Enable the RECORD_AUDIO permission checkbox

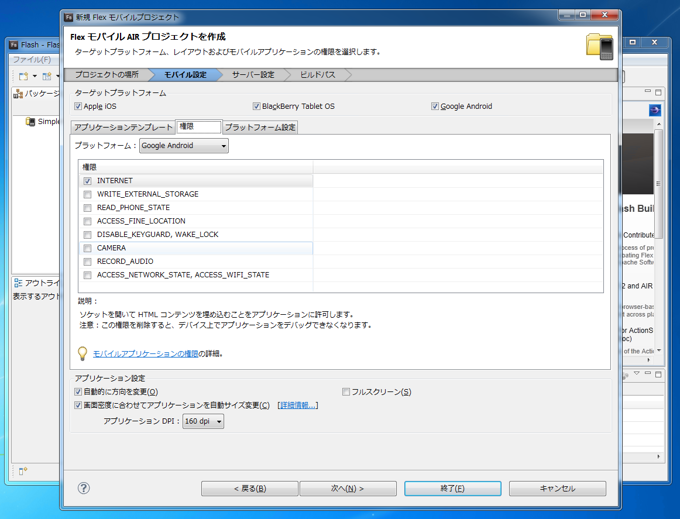pyautogui.click(x=88, y=261)
